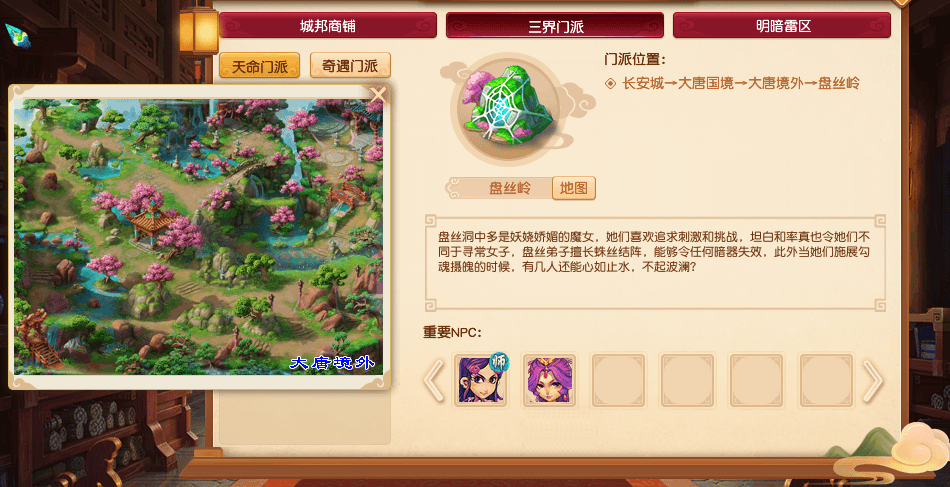
Task: Show previous NPCs with left arrow
Action: coord(434,380)
